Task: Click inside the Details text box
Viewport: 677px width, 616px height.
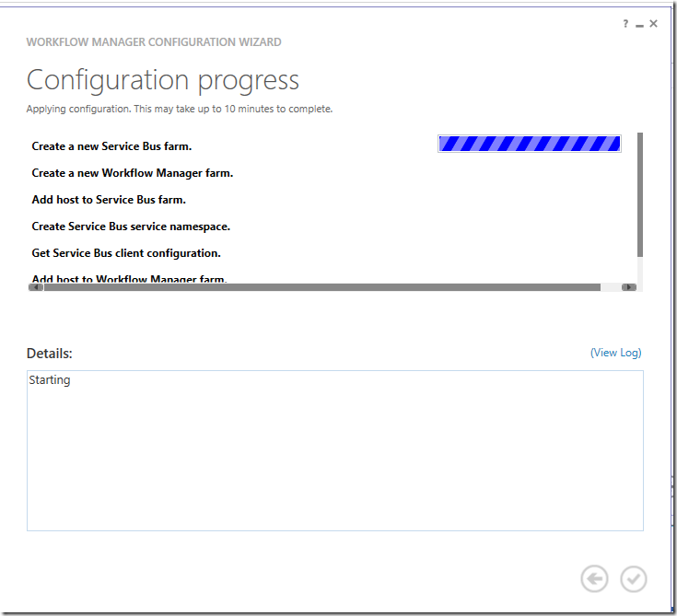Action: point(335,450)
